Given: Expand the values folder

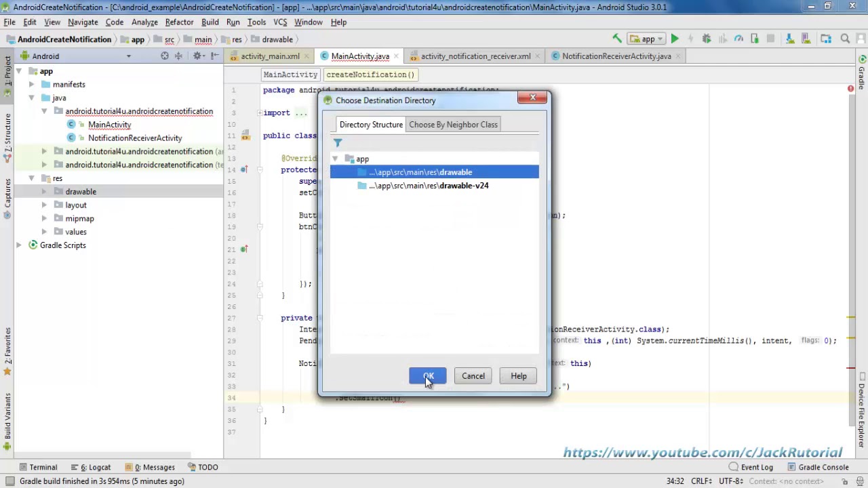Looking at the screenshot, I should 44,232.
